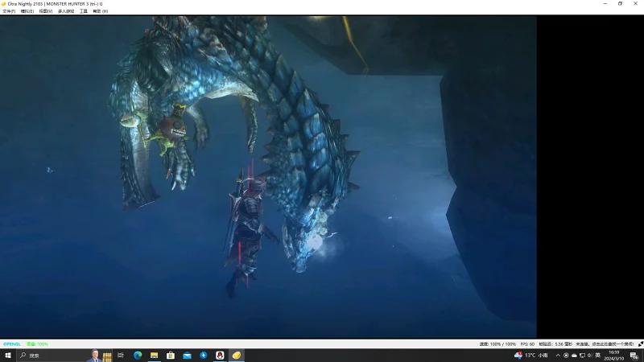Toggle the OPENGL graphics API button
Image resolution: width=644 pixels, height=362 pixels.
tap(11, 344)
